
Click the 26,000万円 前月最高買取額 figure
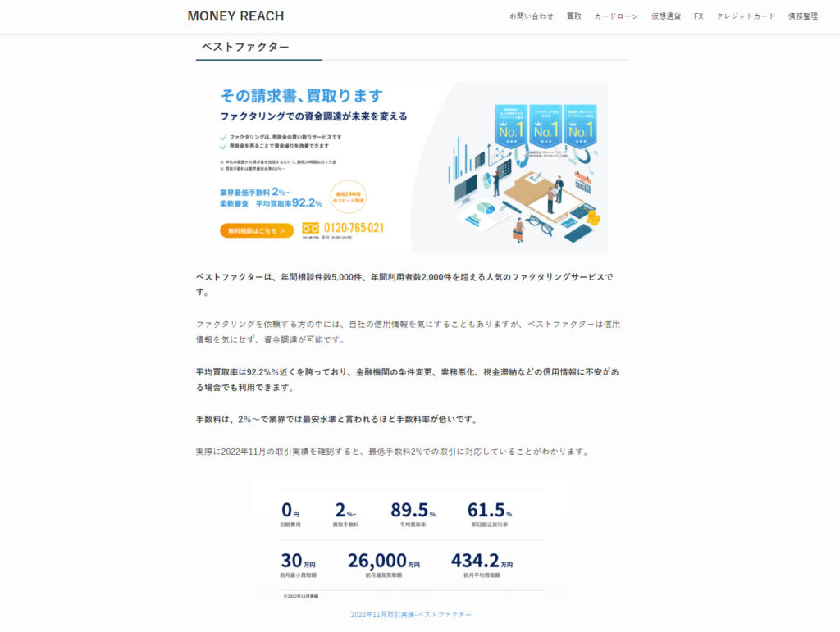(x=384, y=565)
